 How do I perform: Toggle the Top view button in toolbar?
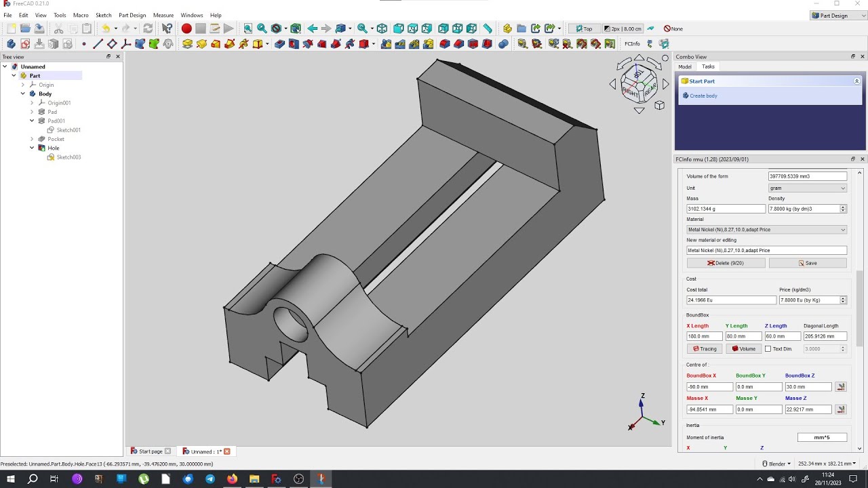(584, 28)
